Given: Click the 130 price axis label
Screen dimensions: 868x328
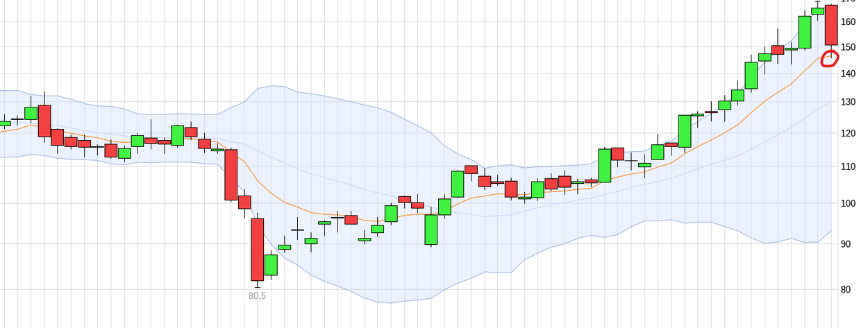Looking at the screenshot, I should [x=848, y=102].
